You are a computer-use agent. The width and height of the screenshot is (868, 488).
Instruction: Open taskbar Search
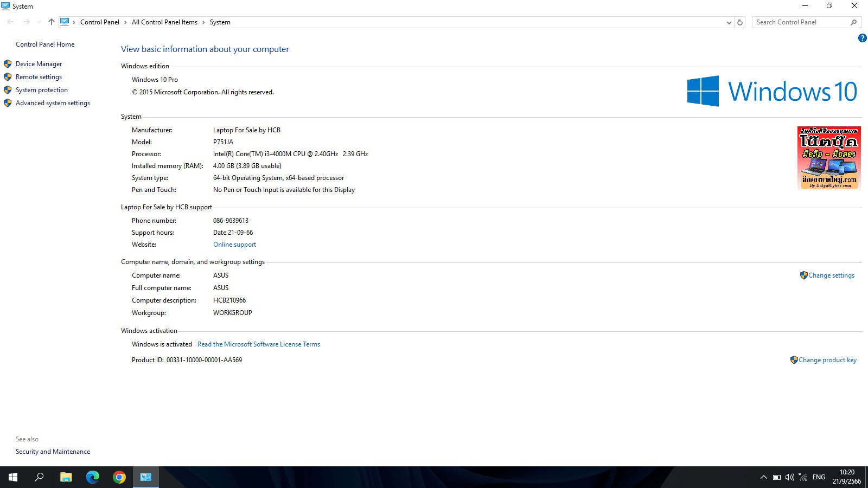click(39, 477)
